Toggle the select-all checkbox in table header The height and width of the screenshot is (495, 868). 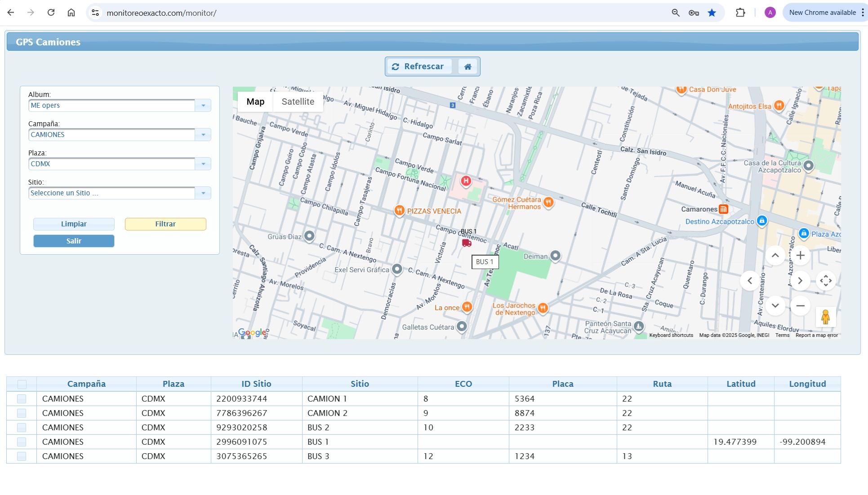coord(22,384)
